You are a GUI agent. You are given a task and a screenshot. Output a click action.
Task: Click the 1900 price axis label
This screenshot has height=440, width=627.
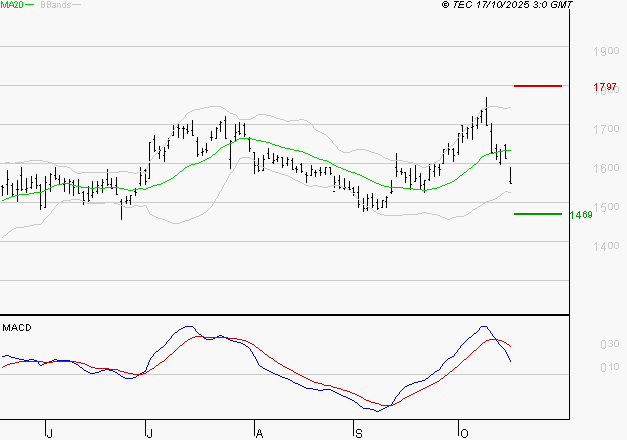coord(604,51)
